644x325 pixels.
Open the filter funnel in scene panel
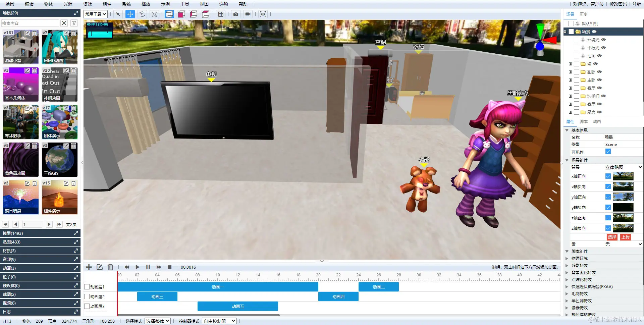(74, 23)
